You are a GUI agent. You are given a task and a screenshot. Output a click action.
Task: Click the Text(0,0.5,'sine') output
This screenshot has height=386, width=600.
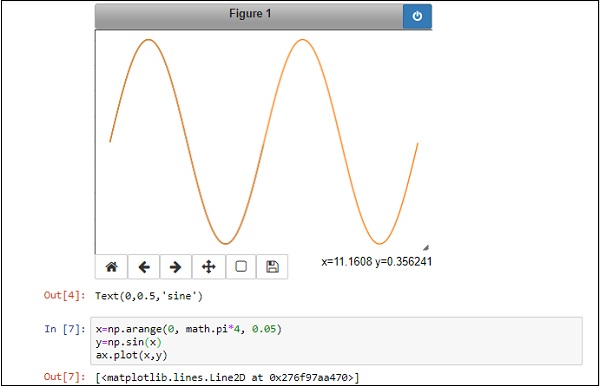pos(149,296)
